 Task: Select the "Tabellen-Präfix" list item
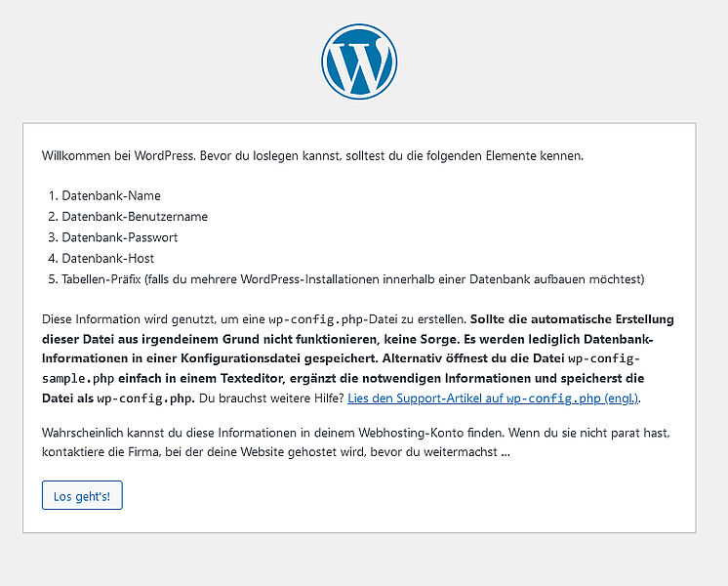coord(353,279)
